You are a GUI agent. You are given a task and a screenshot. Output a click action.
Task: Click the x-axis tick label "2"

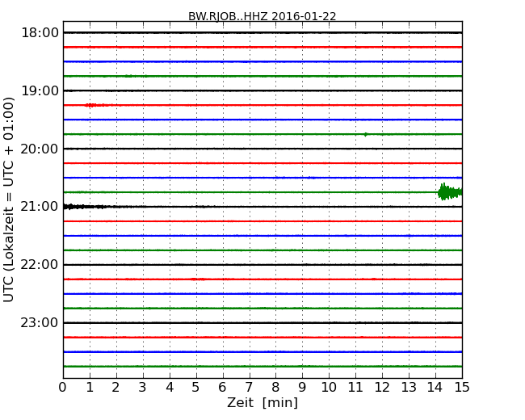(116, 388)
